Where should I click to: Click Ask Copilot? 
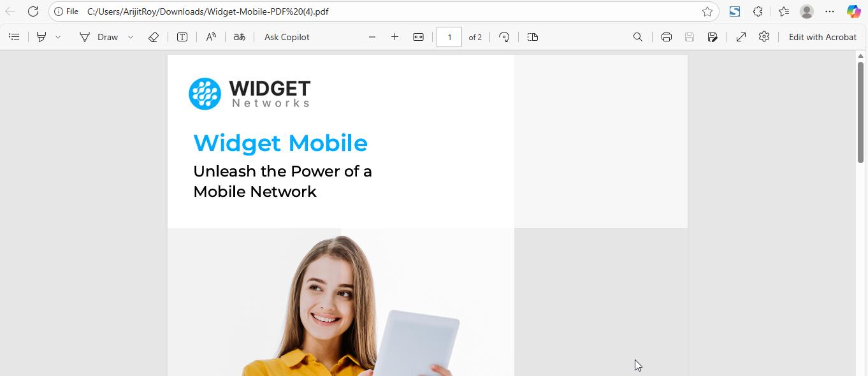pos(287,37)
